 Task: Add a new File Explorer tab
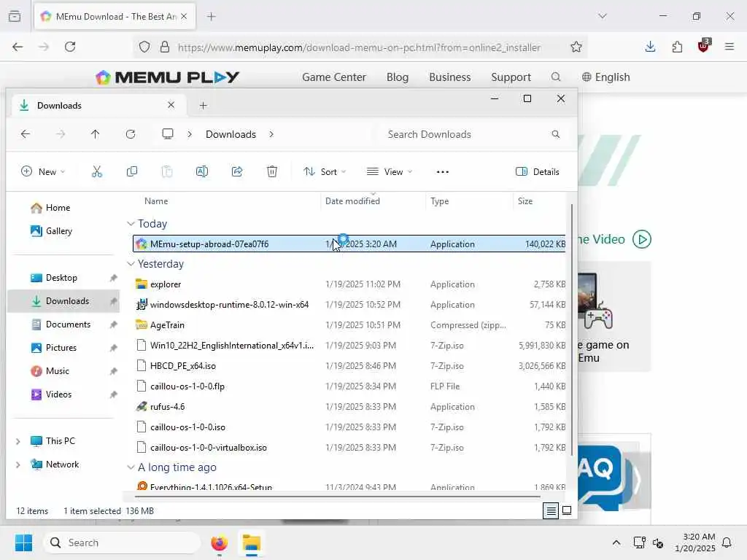[x=203, y=106]
